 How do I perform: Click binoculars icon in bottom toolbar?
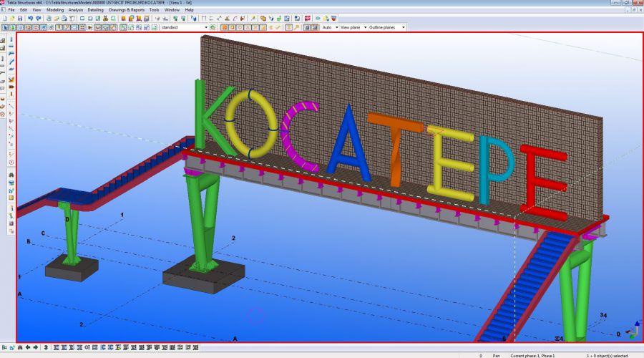(20, 347)
